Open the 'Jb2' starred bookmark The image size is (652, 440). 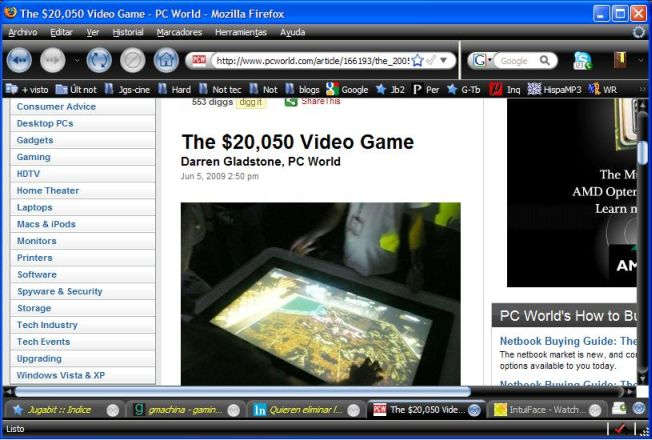[390, 89]
